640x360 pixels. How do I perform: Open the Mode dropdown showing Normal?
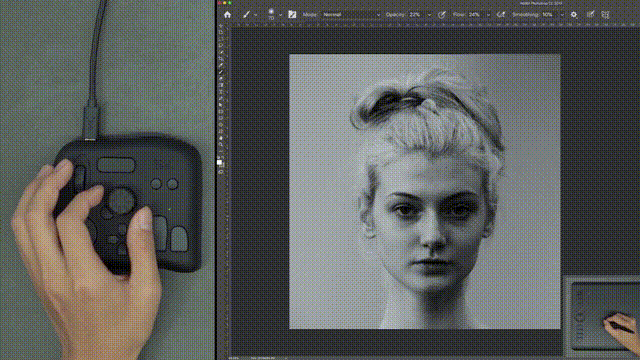pos(351,15)
